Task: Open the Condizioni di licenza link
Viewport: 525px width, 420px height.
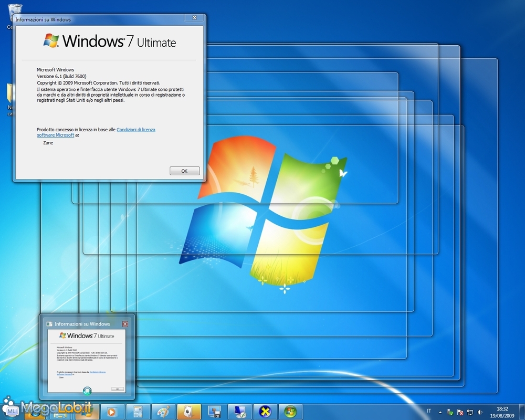Action: click(135, 130)
